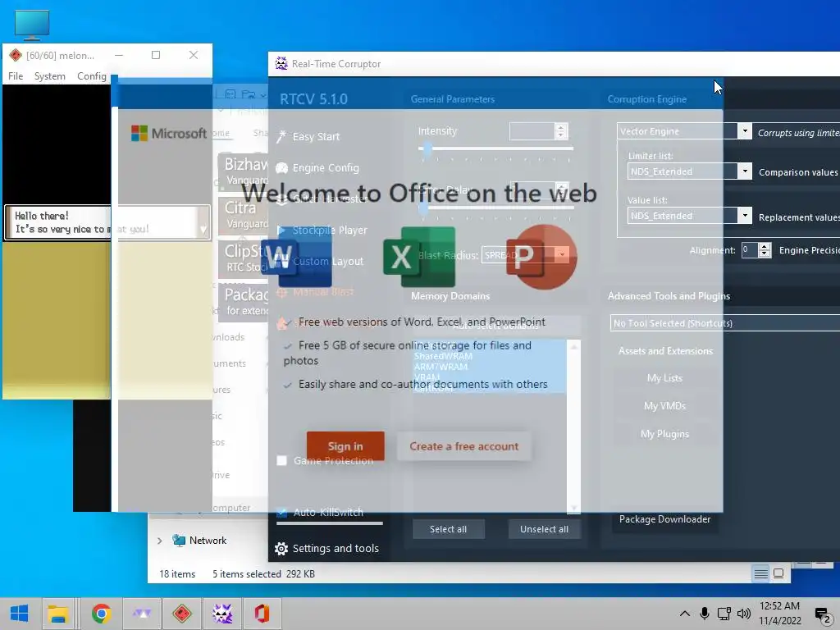
Task: Click the Memory Domains list scrollbar
Action: pyautogui.click(x=573, y=427)
